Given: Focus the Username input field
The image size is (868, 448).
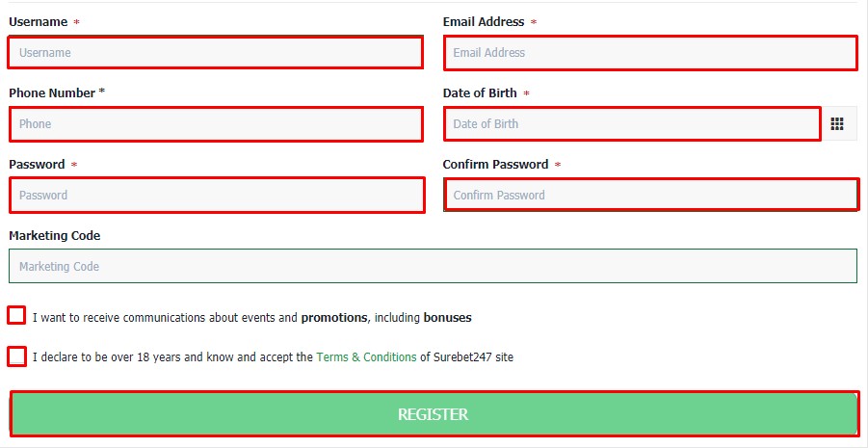Looking at the screenshot, I should [x=216, y=53].
